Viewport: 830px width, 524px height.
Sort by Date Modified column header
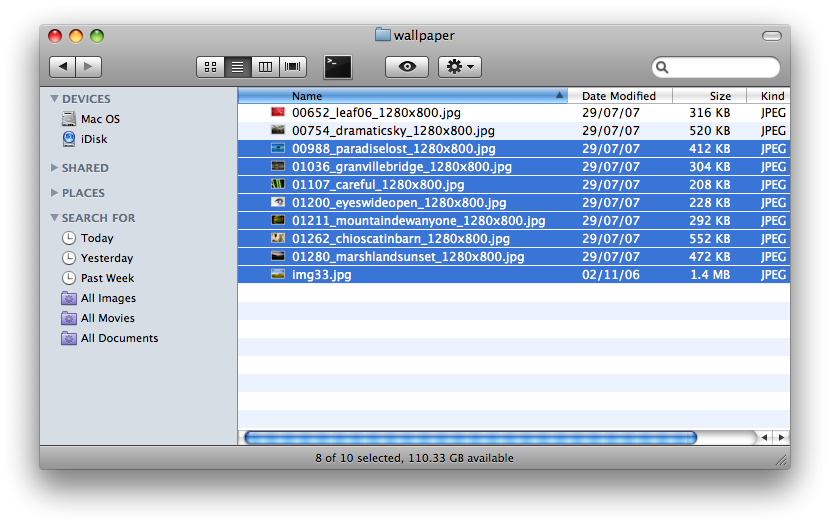[619, 96]
